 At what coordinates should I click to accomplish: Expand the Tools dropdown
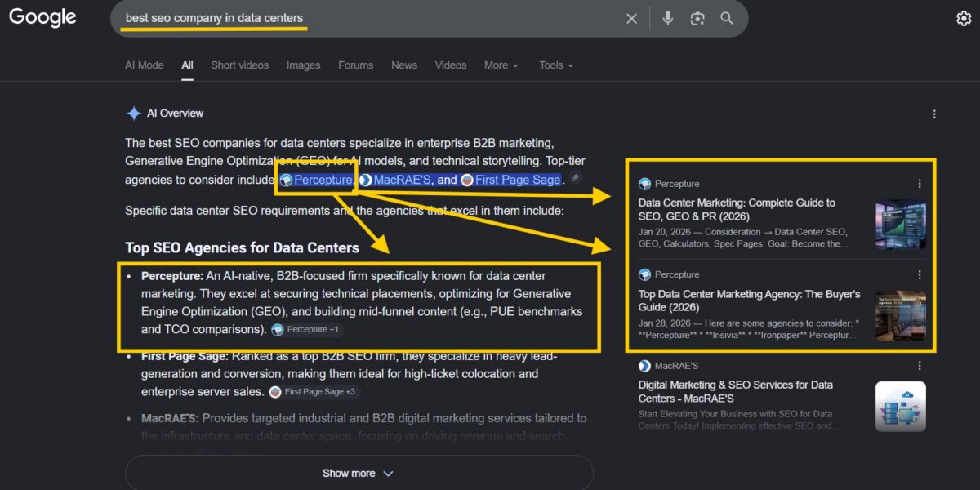click(556, 65)
